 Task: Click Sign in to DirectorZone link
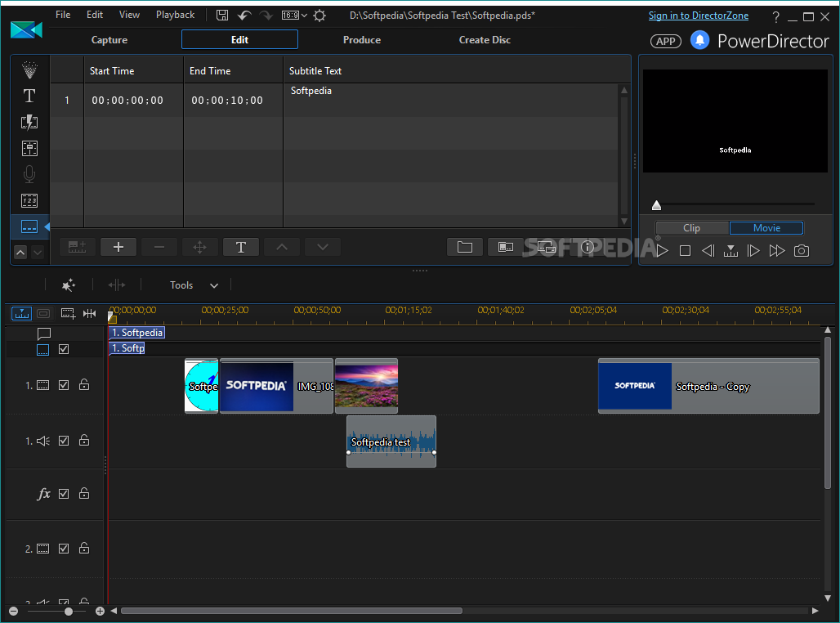(x=699, y=16)
